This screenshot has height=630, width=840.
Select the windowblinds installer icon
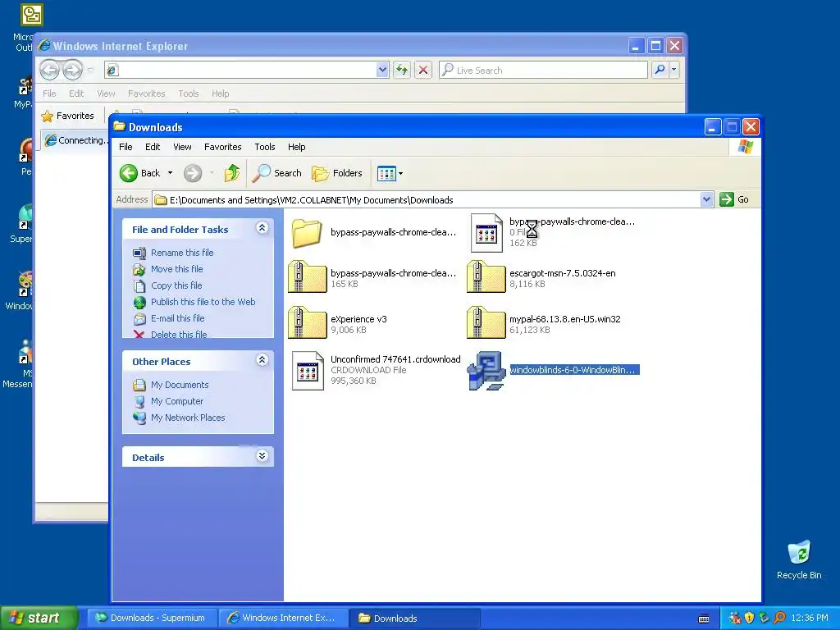pyautogui.click(x=486, y=370)
